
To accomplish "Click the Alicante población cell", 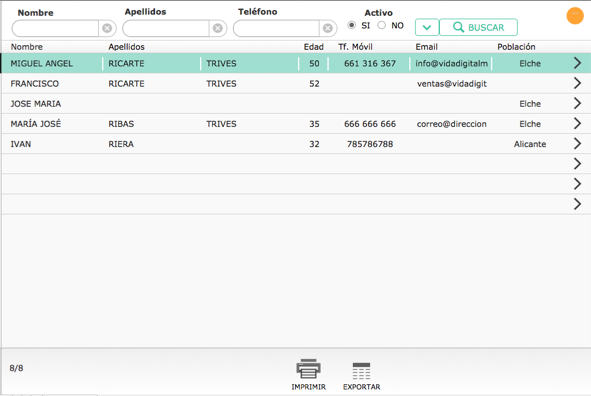I will pyautogui.click(x=530, y=144).
